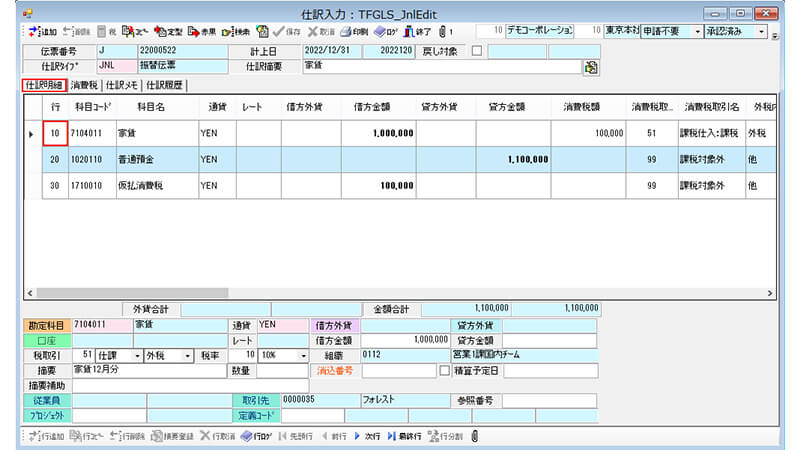Open the 仕訳履歴 tab
Image resolution: width=800 pixels, height=450 pixels.
click(x=166, y=85)
